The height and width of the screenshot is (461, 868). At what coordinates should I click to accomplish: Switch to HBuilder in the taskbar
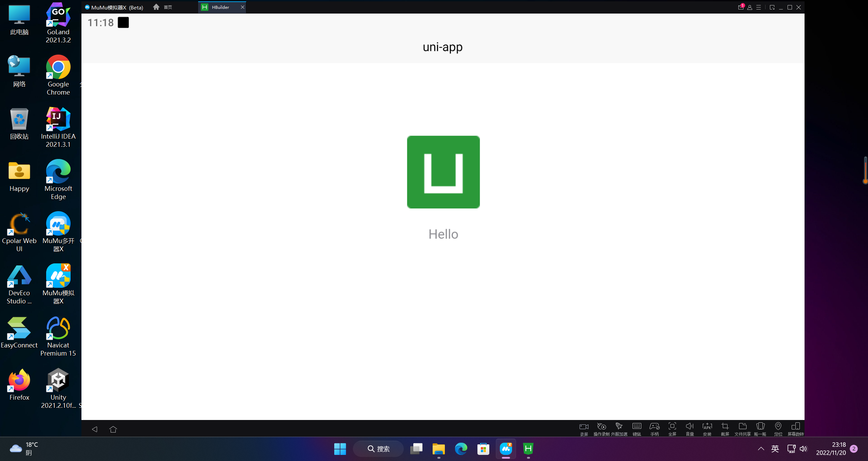528,449
